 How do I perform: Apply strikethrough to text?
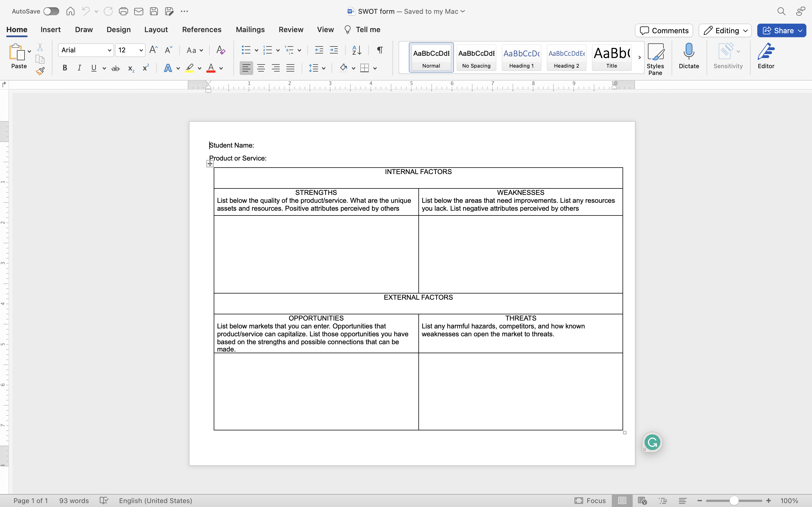[x=115, y=68]
